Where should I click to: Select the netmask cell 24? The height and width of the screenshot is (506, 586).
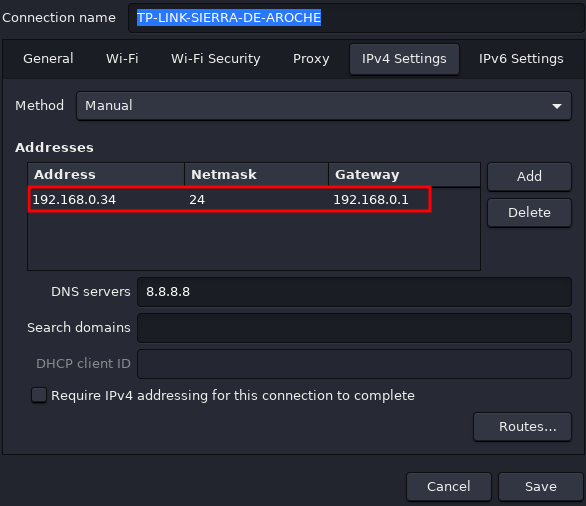pyautogui.click(x=197, y=200)
